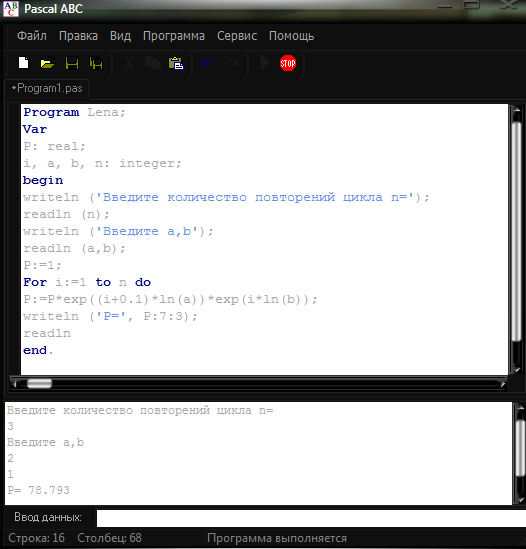This screenshot has width=526, height=549.
Task: Open the Программа menu
Action: point(174,36)
